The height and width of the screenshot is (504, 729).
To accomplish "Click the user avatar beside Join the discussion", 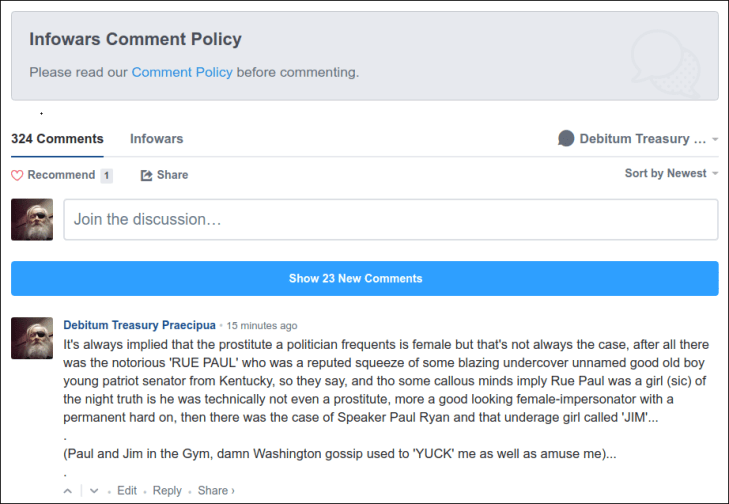I will (x=32, y=219).
